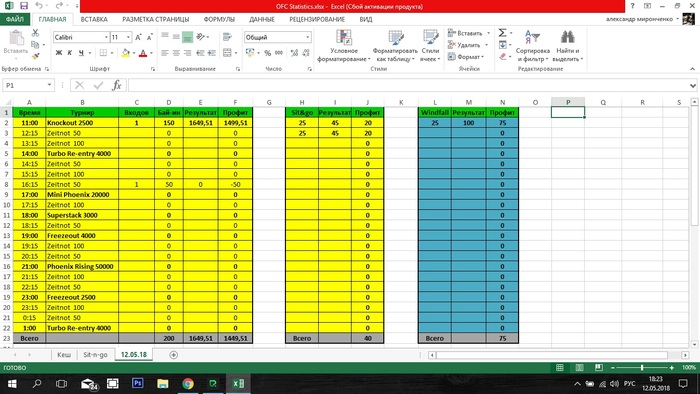Click inside the formula bar input
The image size is (700, 394).
408,85
